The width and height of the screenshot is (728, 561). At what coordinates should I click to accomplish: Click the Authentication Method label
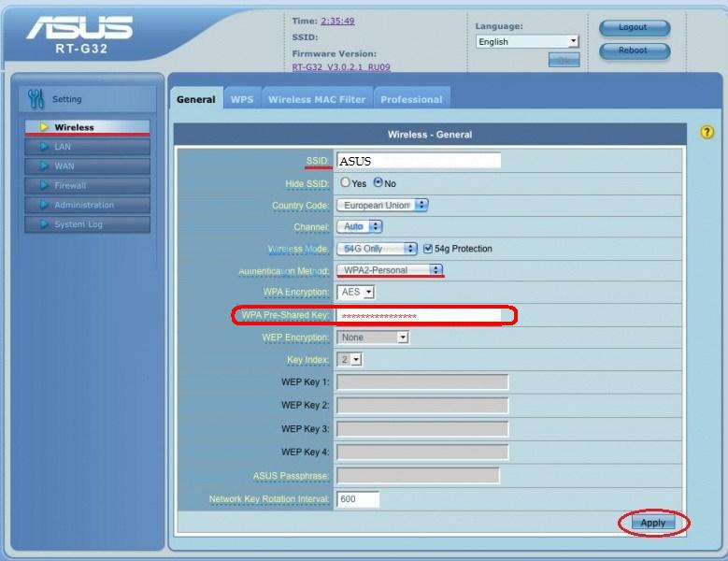(284, 271)
